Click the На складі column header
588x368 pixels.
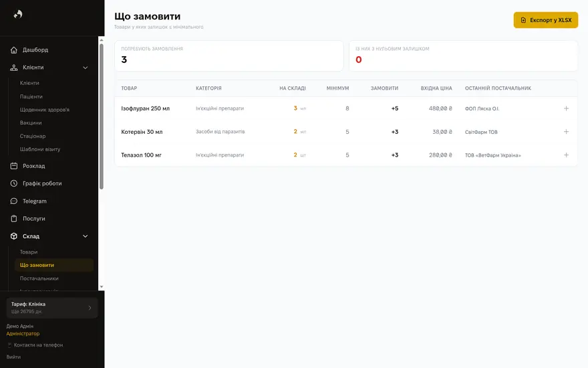(x=293, y=88)
